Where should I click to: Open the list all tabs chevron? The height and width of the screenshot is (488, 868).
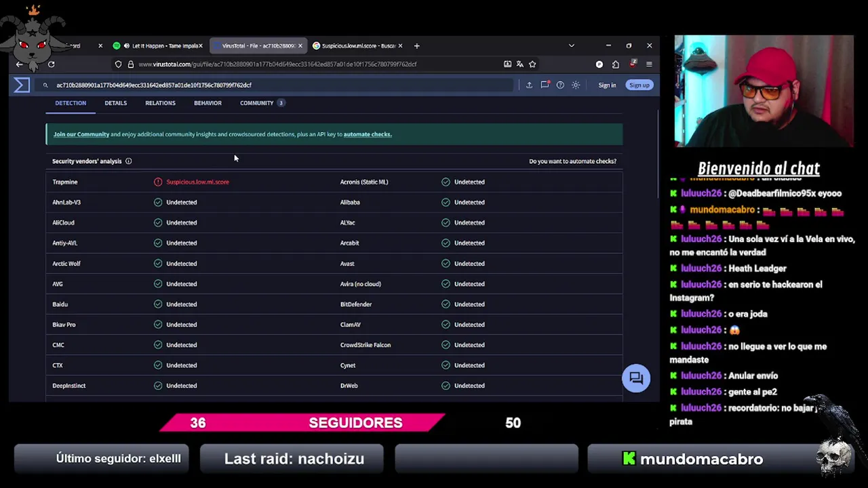pos(571,46)
